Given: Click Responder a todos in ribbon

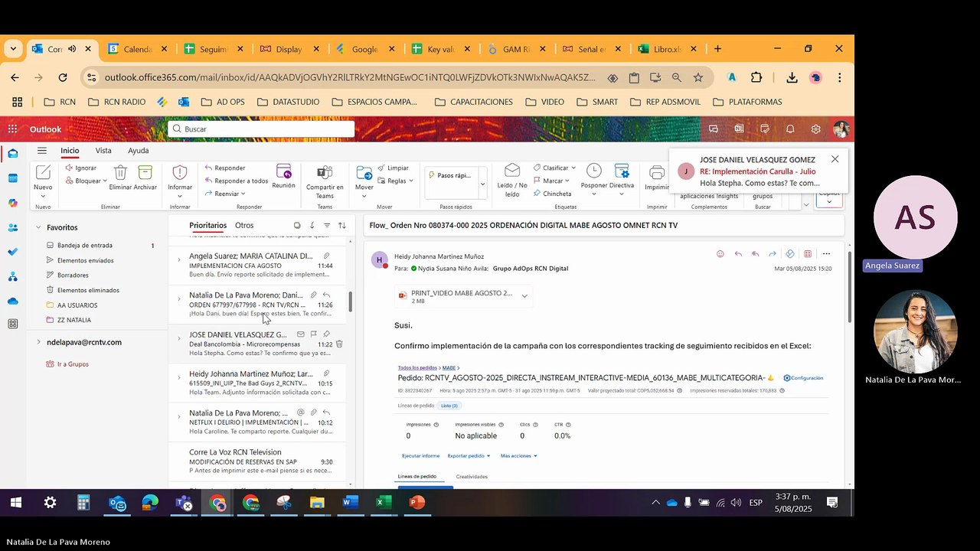Looking at the screenshot, I should (x=237, y=181).
